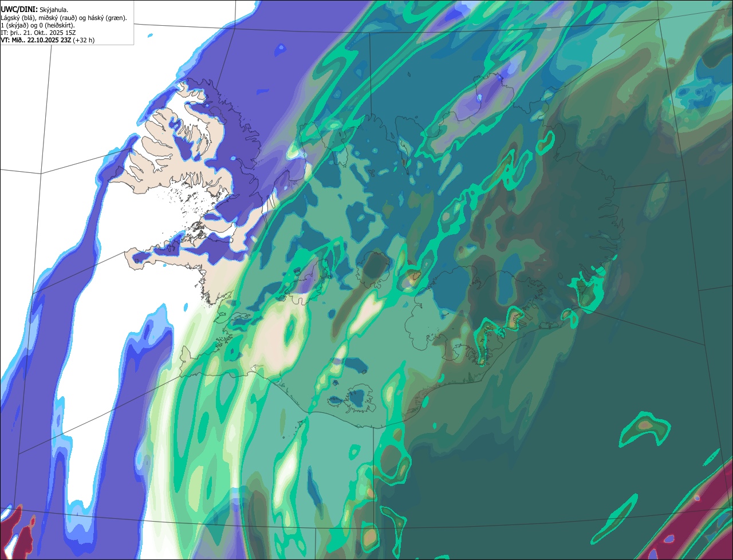Click the valid time "VT: Mið.. 22.10.2025 23Z"

pyautogui.click(x=36, y=40)
